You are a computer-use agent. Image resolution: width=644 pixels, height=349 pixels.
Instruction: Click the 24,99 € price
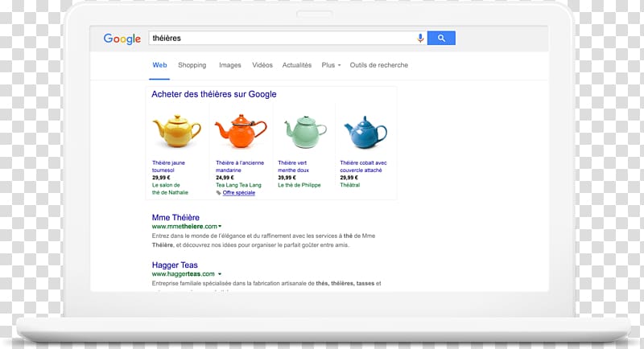(x=225, y=178)
